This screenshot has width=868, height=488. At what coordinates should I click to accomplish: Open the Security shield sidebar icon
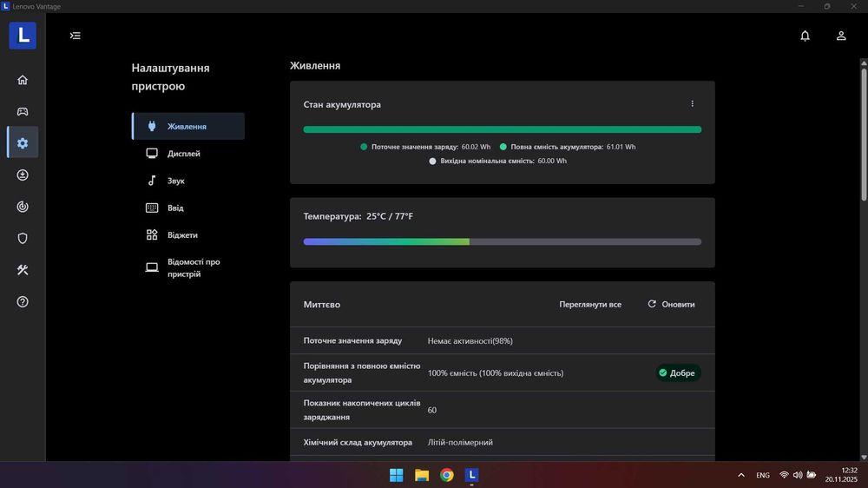tap(23, 238)
